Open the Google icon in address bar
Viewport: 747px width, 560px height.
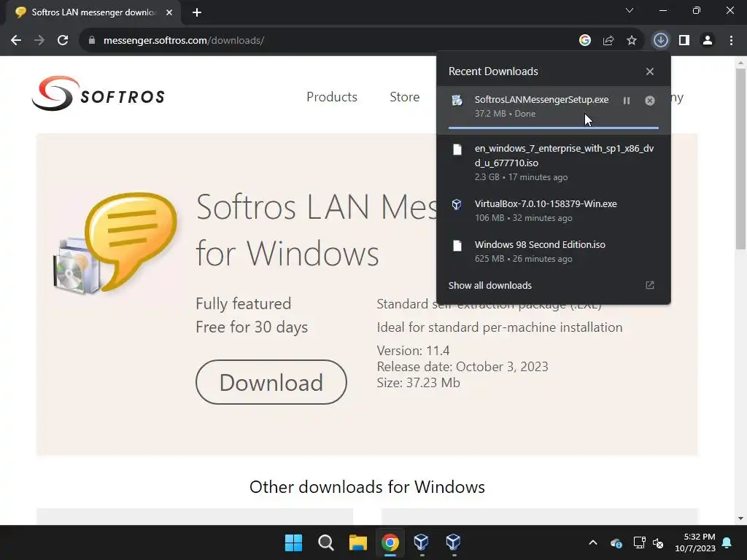pyautogui.click(x=585, y=41)
